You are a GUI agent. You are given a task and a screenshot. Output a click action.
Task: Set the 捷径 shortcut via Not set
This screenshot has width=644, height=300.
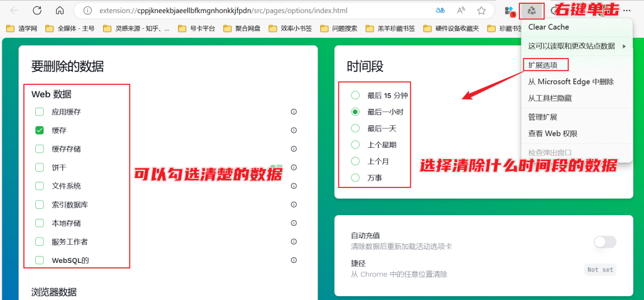point(600,270)
